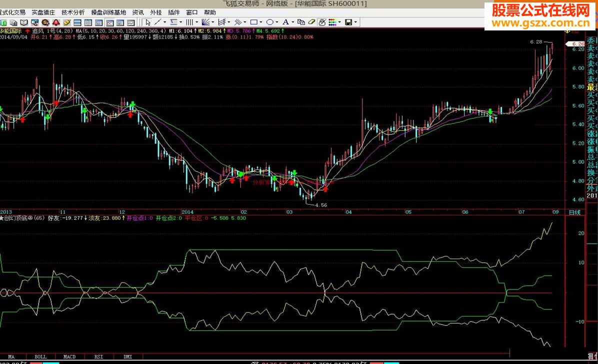The image size is (598, 364).
Task: Pick the trend line drawing tool
Action: pyautogui.click(x=158, y=22)
